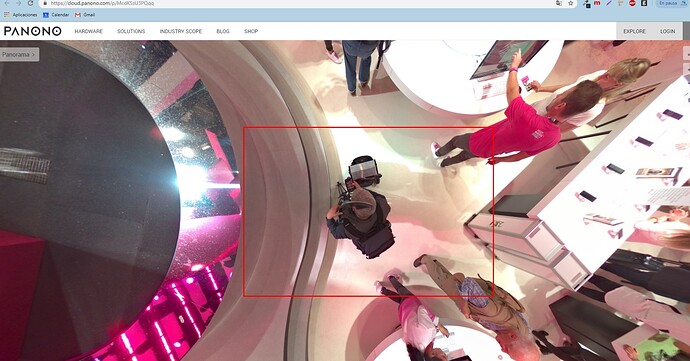Click the Explore button

(x=635, y=31)
